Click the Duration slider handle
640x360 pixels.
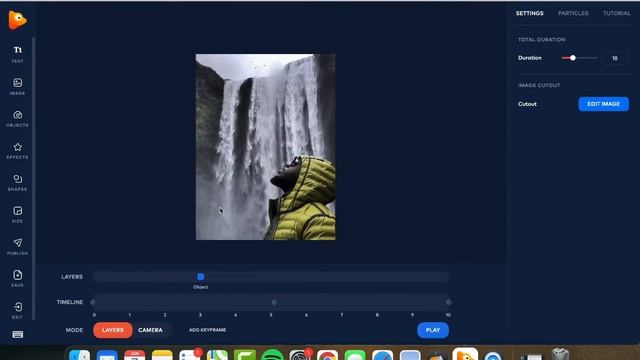[573, 58]
